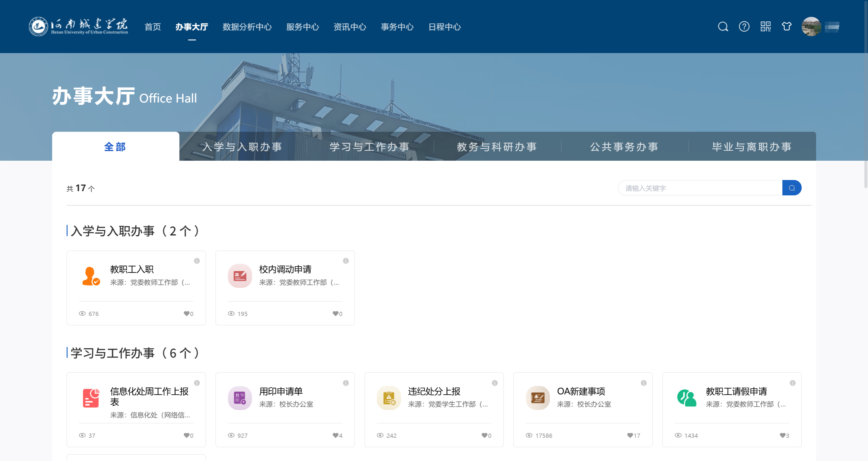Viewport: 868px width, 461px height.
Task: Open the QR code grid icon
Action: coord(765,27)
